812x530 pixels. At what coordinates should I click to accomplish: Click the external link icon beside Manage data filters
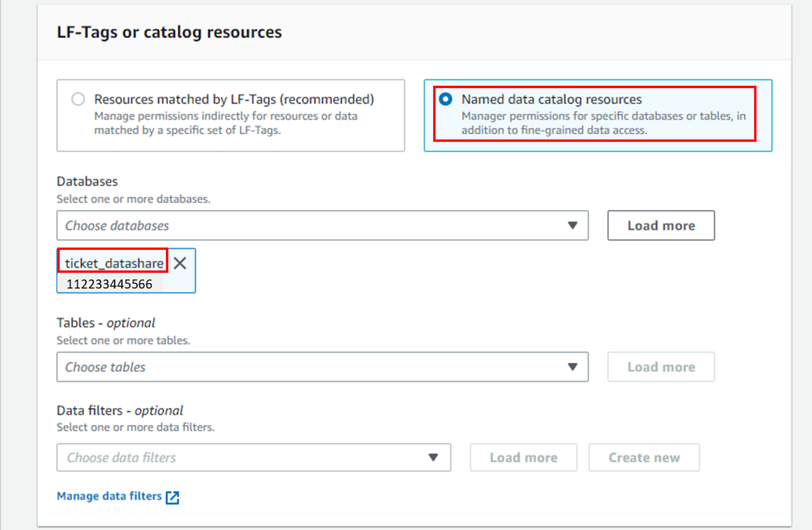coord(173,498)
